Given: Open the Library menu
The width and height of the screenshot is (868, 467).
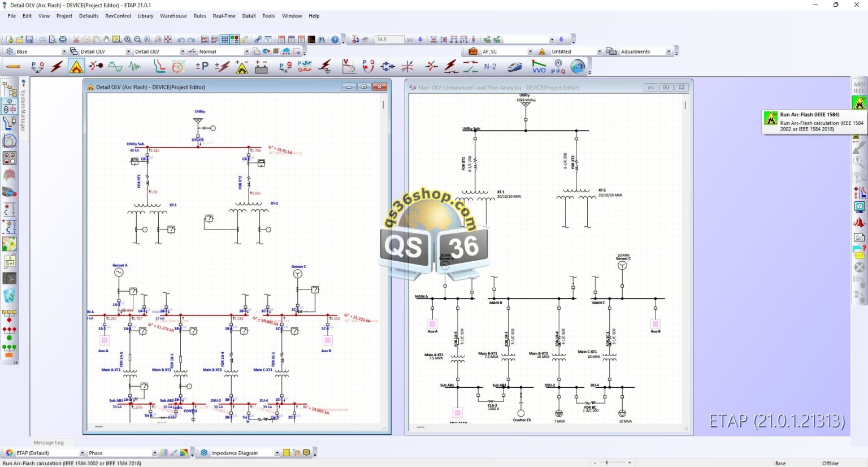Looking at the screenshot, I should [145, 16].
